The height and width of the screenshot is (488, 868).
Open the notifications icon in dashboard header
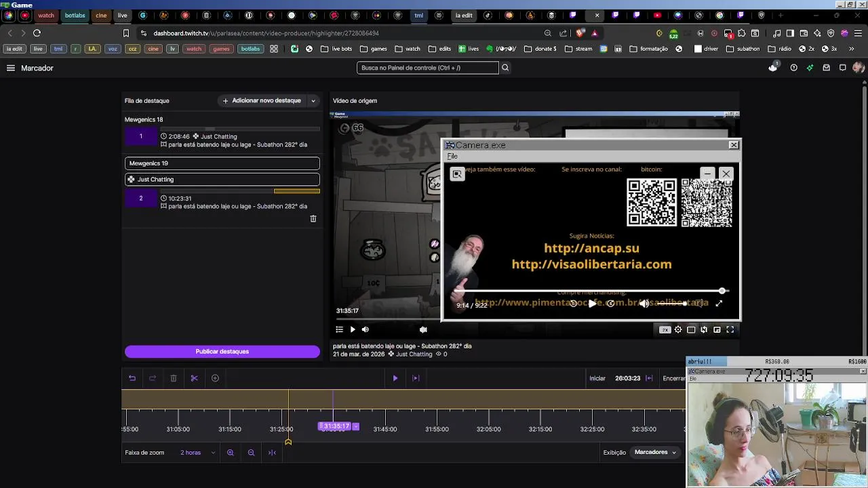[773, 67]
